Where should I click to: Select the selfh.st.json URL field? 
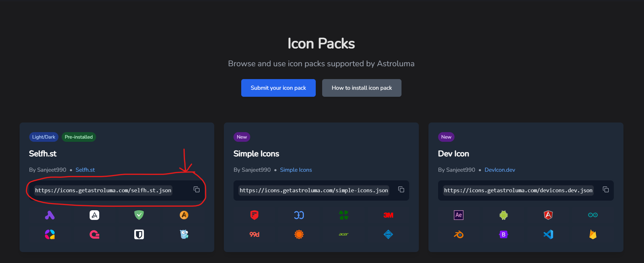pos(103,190)
